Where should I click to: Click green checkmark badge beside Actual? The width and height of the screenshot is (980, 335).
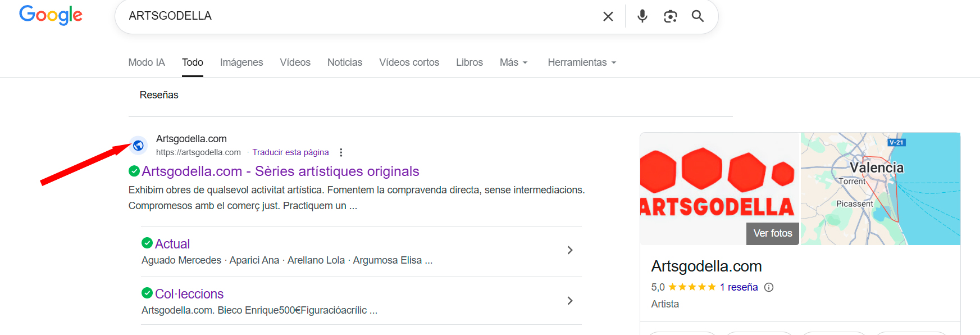147,243
